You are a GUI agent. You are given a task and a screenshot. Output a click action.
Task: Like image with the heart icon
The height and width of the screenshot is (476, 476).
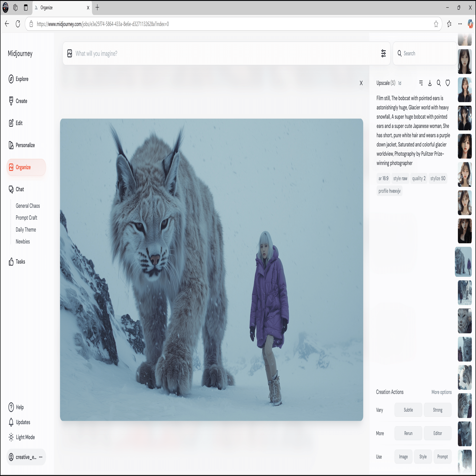pos(448,83)
